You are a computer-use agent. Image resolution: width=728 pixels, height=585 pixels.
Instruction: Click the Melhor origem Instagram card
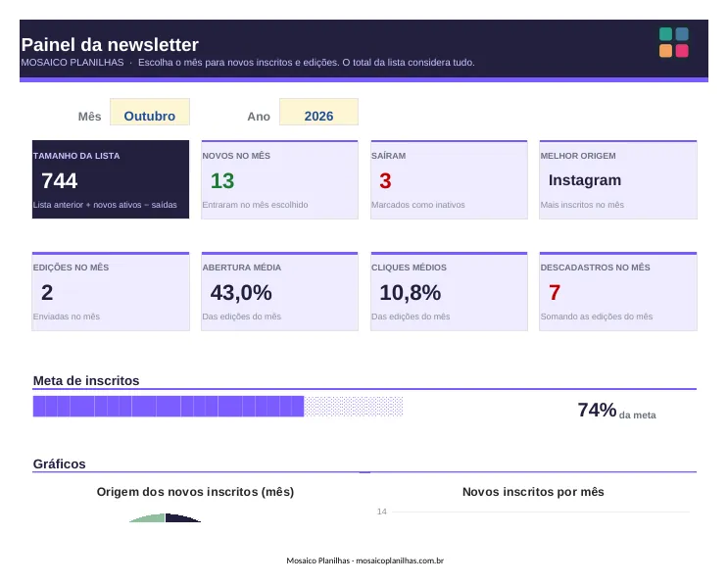618,179
